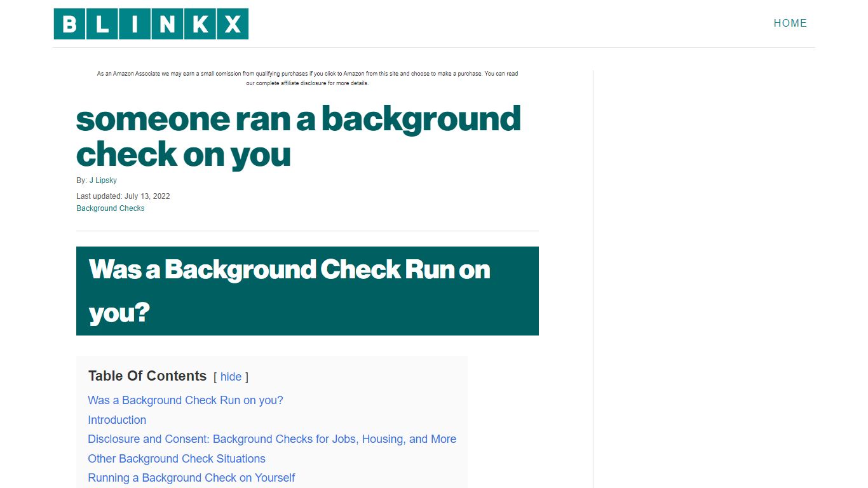868x488 pixels.
Task: Jump to the Introduction section
Action: click(117, 420)
